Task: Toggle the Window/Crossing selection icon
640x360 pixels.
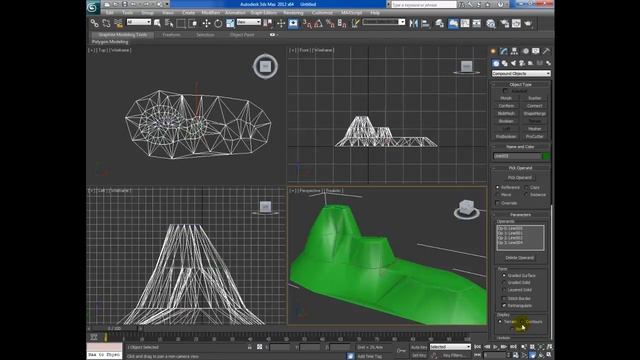Action: pos(193,23)
